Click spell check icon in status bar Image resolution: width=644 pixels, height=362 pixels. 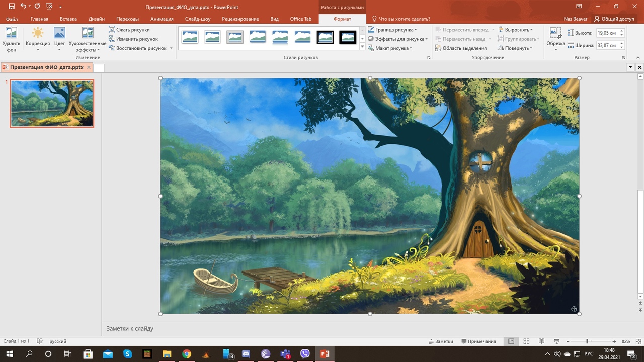point(40,341)
